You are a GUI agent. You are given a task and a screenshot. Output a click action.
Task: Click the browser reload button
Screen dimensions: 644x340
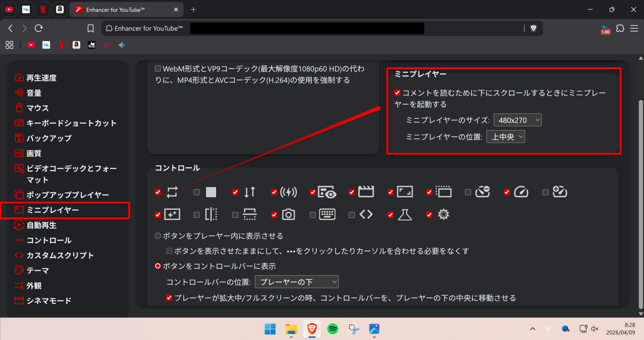point(38,28)
